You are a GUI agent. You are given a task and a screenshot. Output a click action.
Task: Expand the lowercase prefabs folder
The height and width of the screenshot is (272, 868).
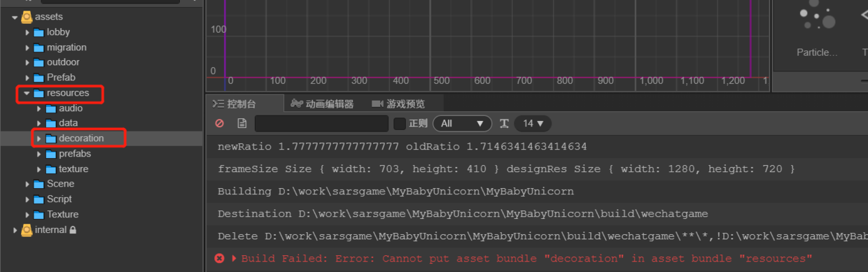[39, 154]
